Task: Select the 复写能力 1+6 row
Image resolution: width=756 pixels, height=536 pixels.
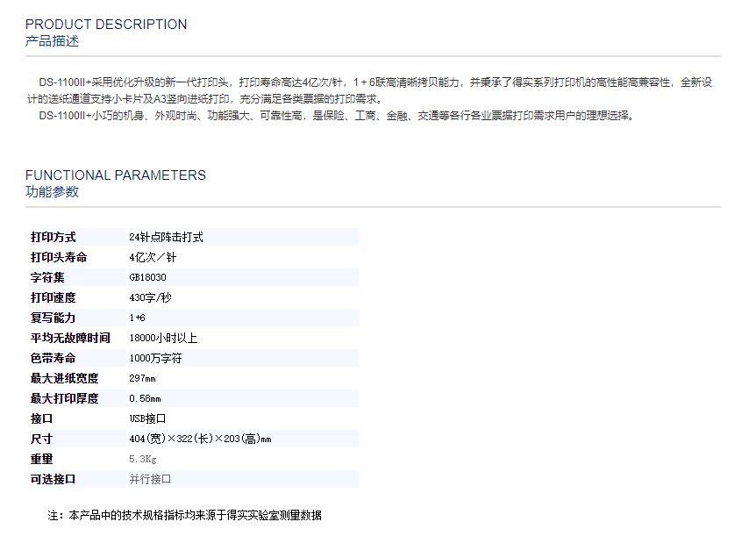Action: point(175,317)
